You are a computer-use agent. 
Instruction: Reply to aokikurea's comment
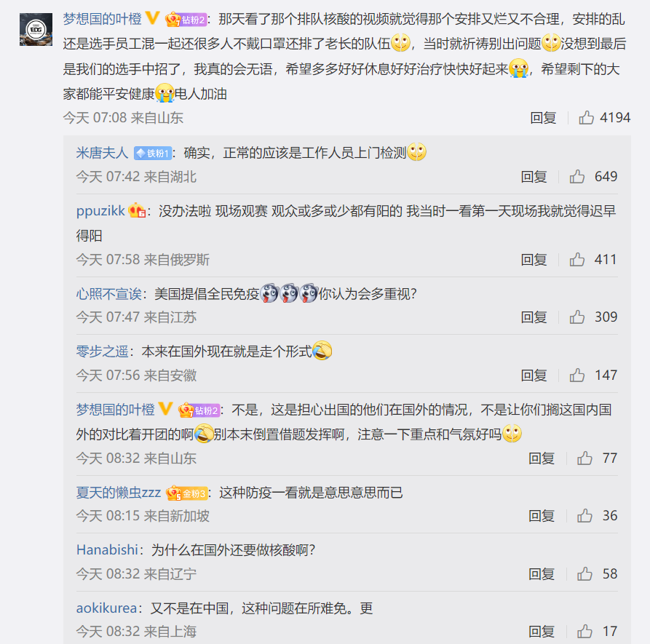click(x=542, y=631)
